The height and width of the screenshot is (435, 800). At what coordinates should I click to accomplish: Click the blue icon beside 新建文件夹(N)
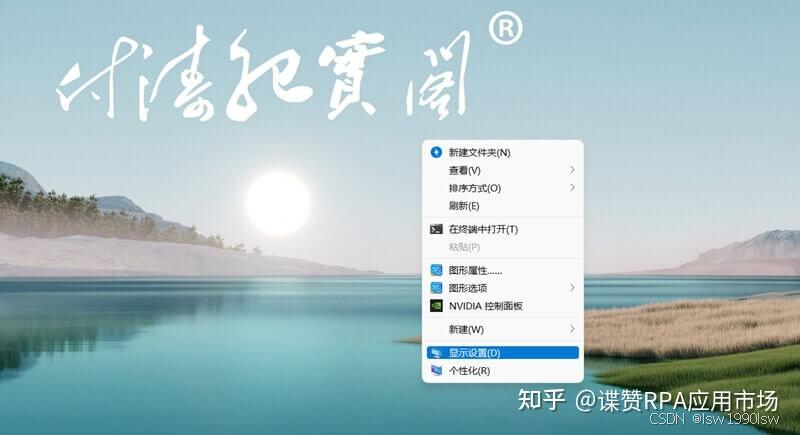point(436,153)
